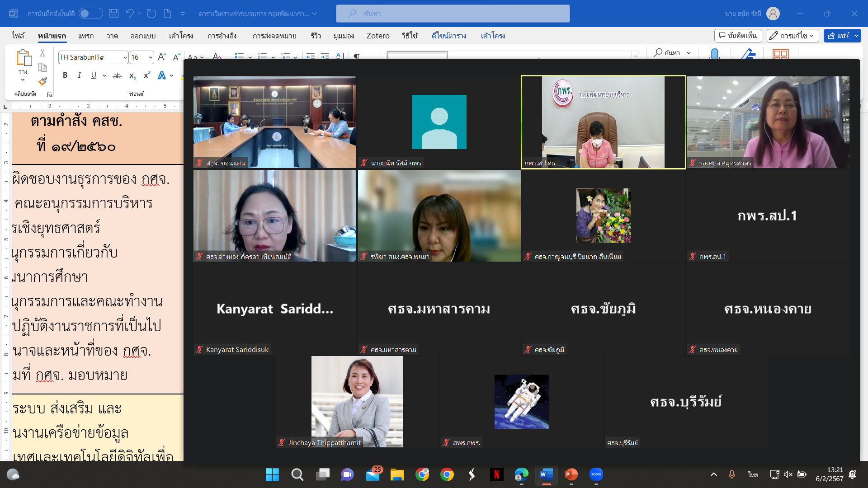Switch to the แทรก ribbon tab

pos(86,36)
